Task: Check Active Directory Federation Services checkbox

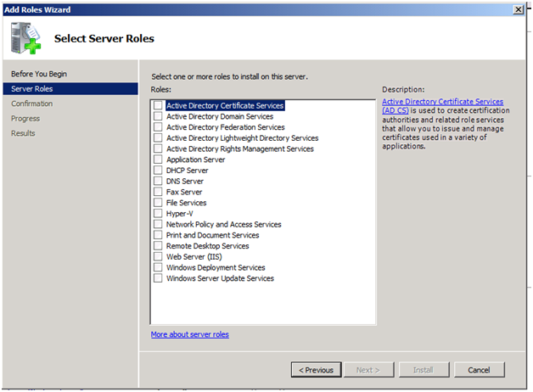Action: 158,127
